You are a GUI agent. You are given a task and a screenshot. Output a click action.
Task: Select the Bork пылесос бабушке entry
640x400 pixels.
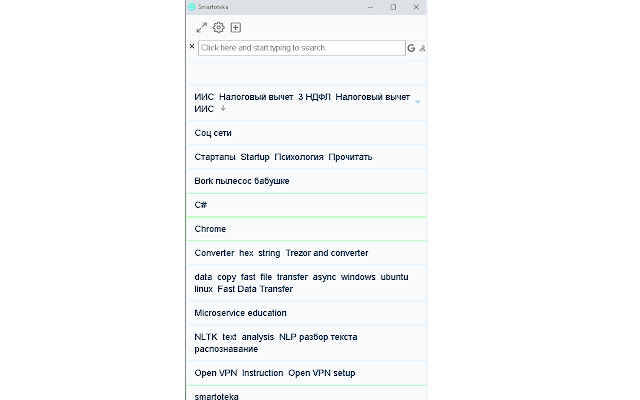tap(307, 181)
